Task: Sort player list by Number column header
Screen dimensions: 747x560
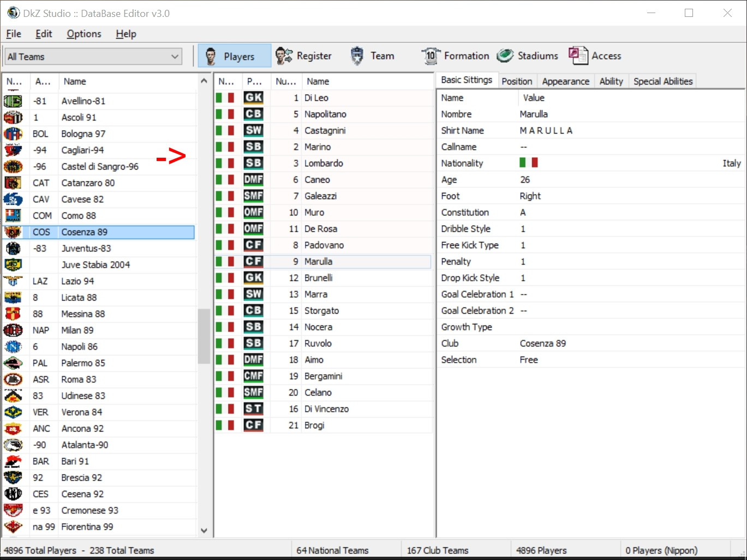Action: (286, 81)
